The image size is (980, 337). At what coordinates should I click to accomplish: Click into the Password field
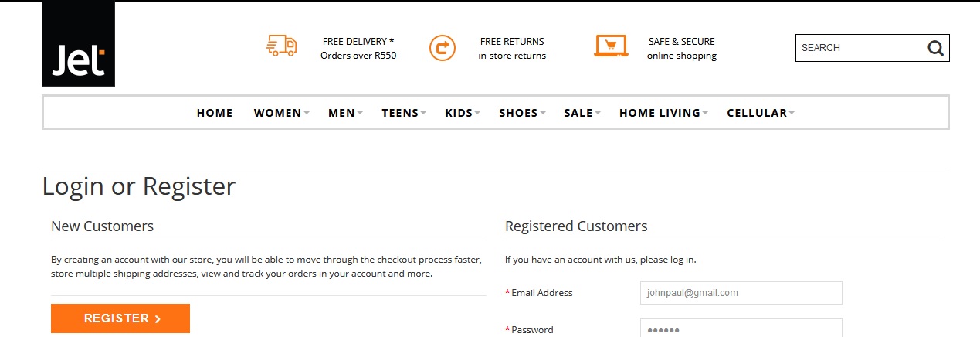tap(741, 328)
